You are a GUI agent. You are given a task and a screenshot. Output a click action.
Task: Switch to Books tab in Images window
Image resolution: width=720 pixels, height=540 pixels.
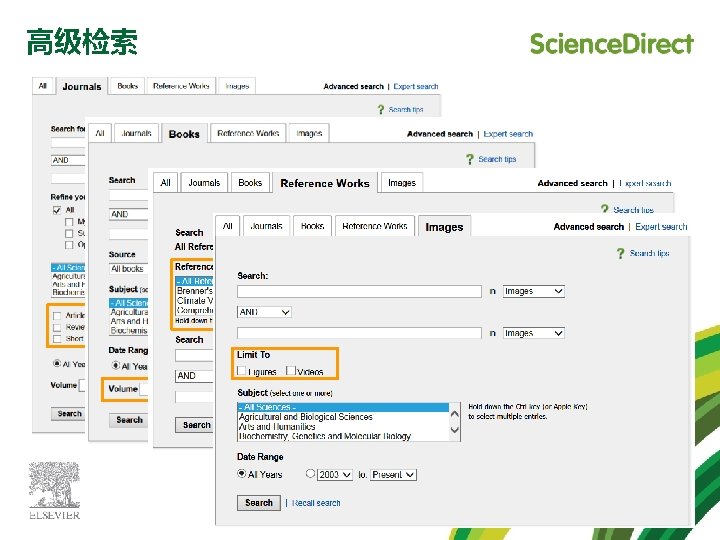(x=312, y=226)
